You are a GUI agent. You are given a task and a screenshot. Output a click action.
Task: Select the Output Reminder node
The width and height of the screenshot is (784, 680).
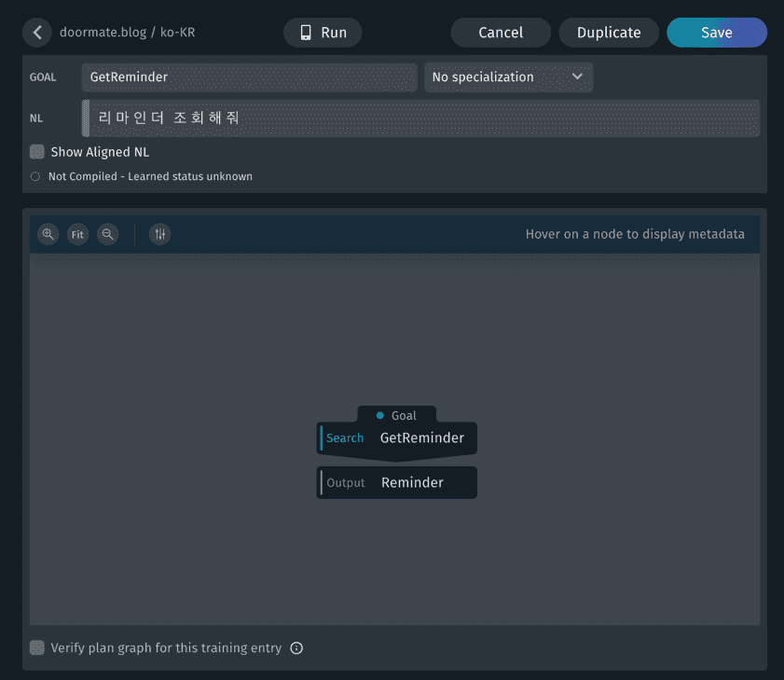[397, 483]
